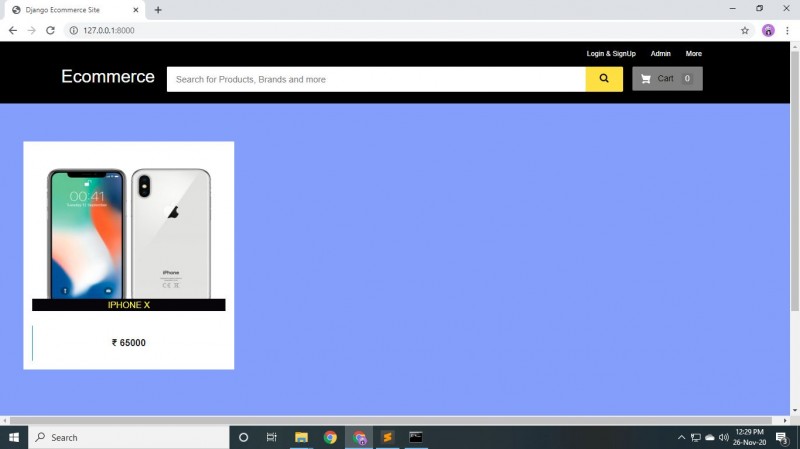800x449 pixels.
Task: Open Chrome's three-dot menu
Action: [787, 31]
